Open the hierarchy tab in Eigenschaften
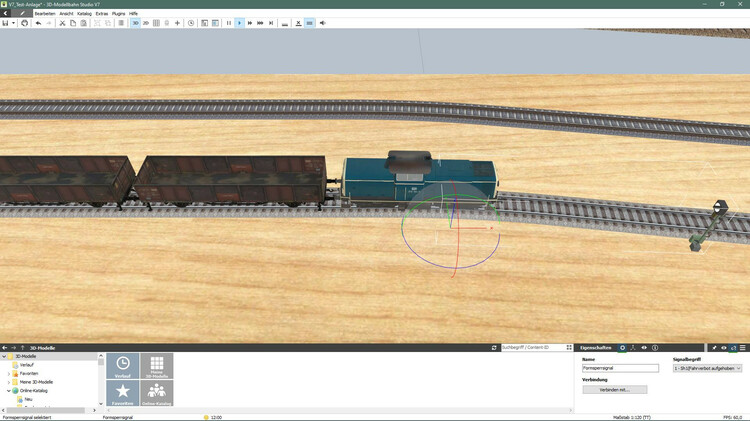This screenshot has width=750, height=421. [x=633, y=348]
